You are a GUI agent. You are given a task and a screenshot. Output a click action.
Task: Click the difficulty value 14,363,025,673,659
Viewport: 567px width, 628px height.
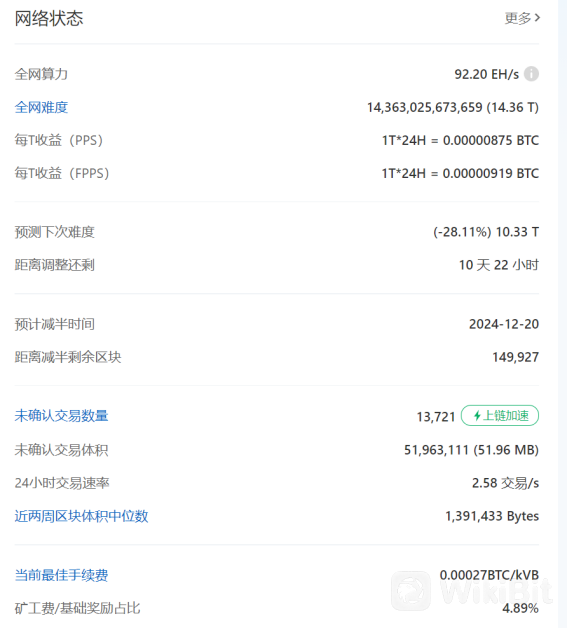425,107
